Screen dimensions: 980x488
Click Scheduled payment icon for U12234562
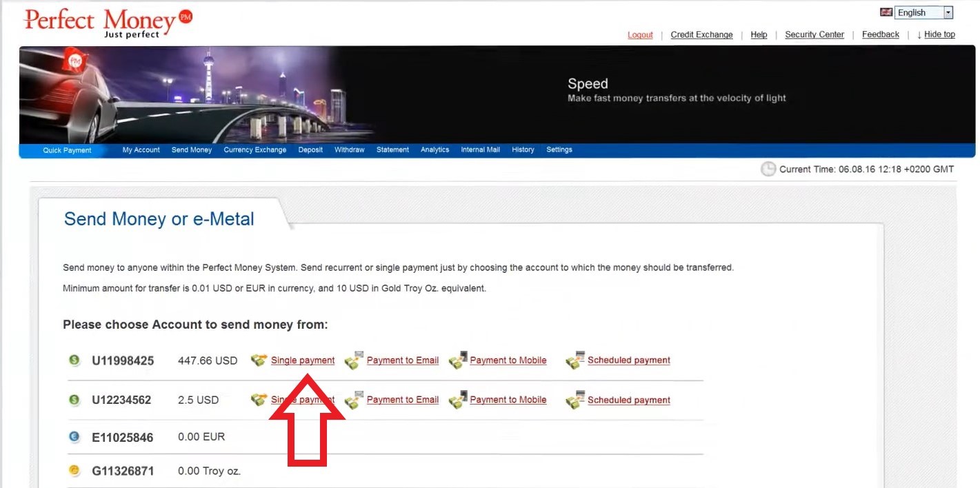click(575, 400)
